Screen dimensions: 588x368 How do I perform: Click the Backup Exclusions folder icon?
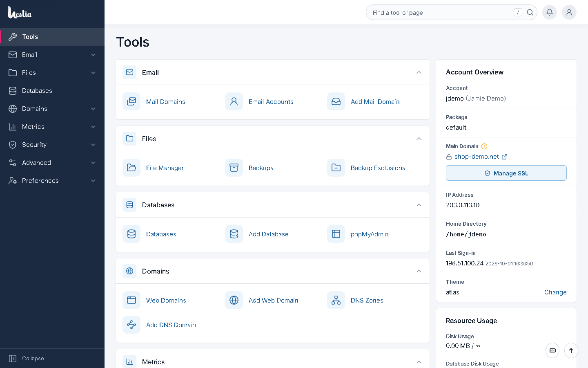(336, 168)
